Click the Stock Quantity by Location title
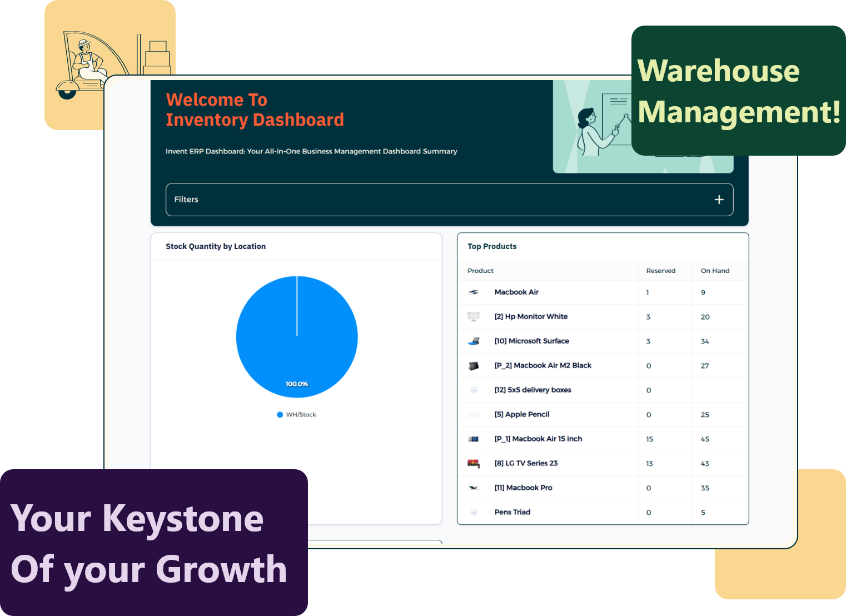The image size is (846, 616). point(216,246)
